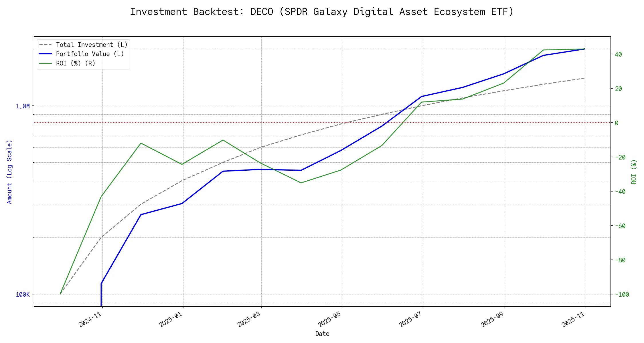Click the Portfolio Value legend entry
Viewport: 644px width, 343px height.
pos(90,54)
